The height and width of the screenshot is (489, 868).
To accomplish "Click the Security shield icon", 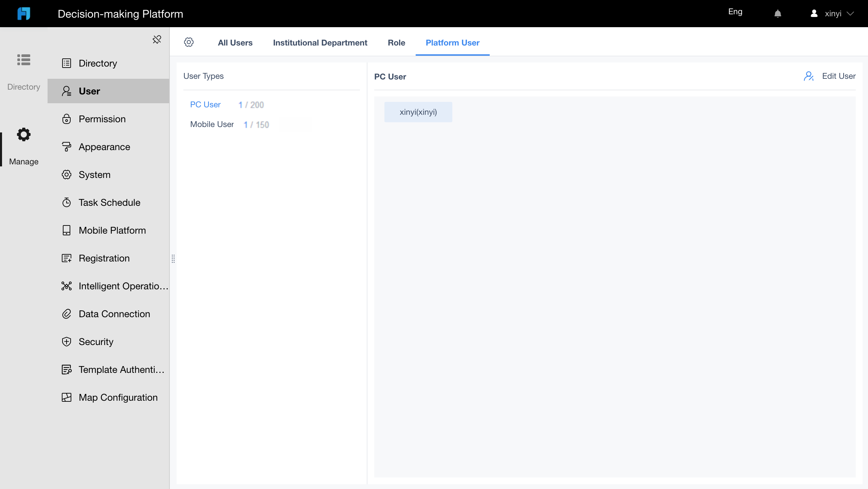I will (67, 342).
